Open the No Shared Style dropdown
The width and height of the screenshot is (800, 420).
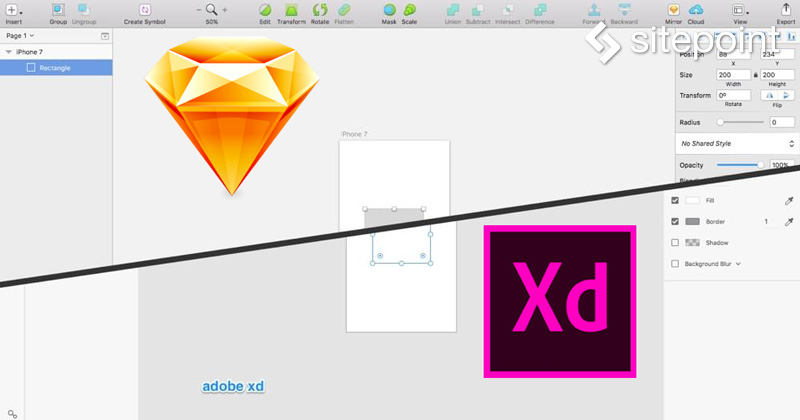coord(737,144)
